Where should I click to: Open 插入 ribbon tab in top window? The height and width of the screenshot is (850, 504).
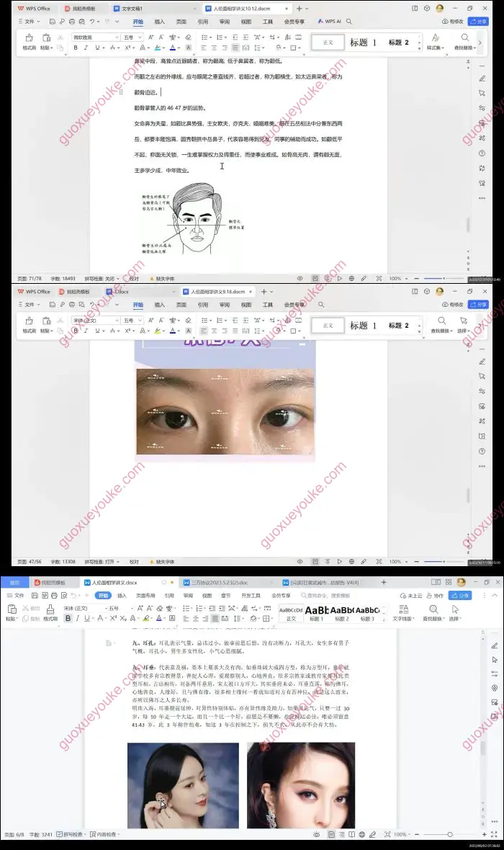click(x=160, y=22)
